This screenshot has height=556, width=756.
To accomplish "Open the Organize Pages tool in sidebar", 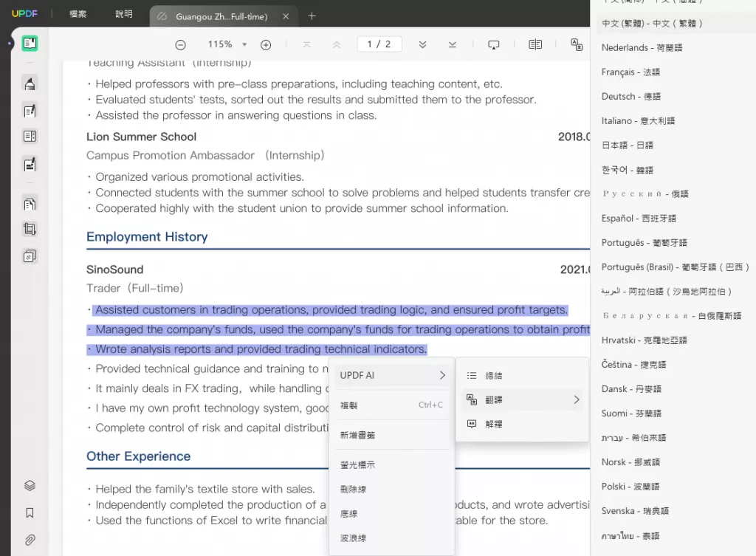I will 30,137.
